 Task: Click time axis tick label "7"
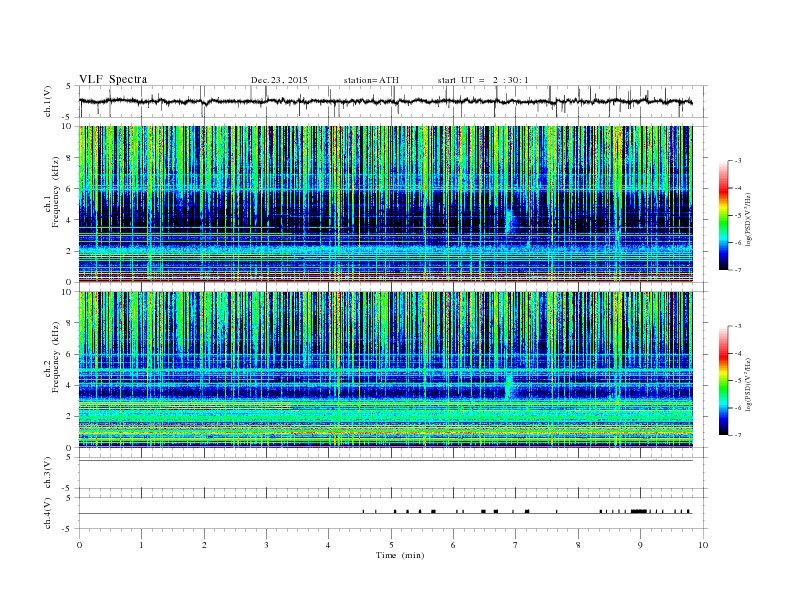516,545
